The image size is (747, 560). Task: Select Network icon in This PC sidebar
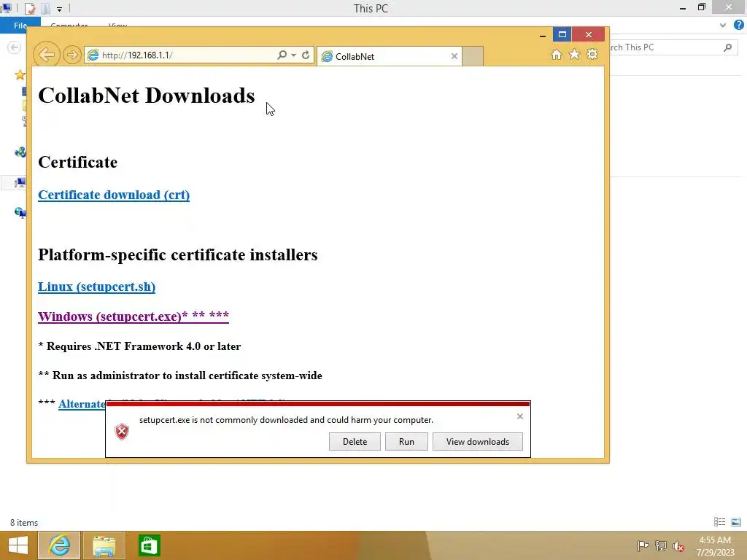20,212
